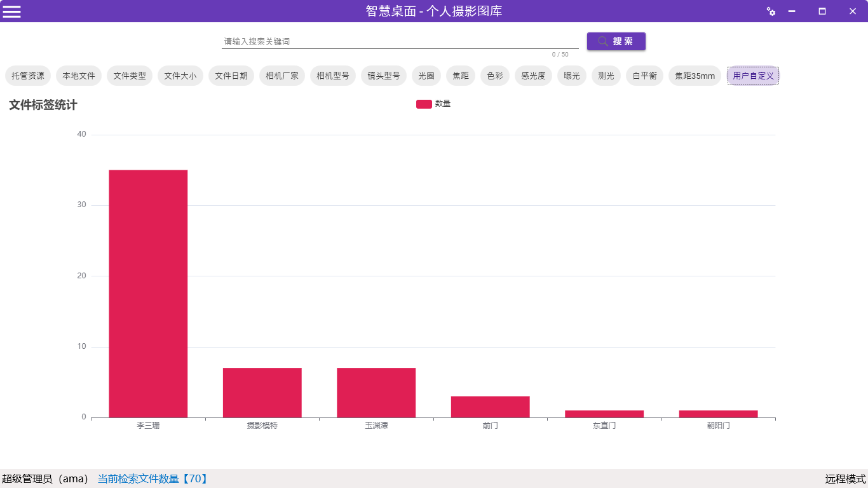Toggle the 数量 legend color swatch

424,104
